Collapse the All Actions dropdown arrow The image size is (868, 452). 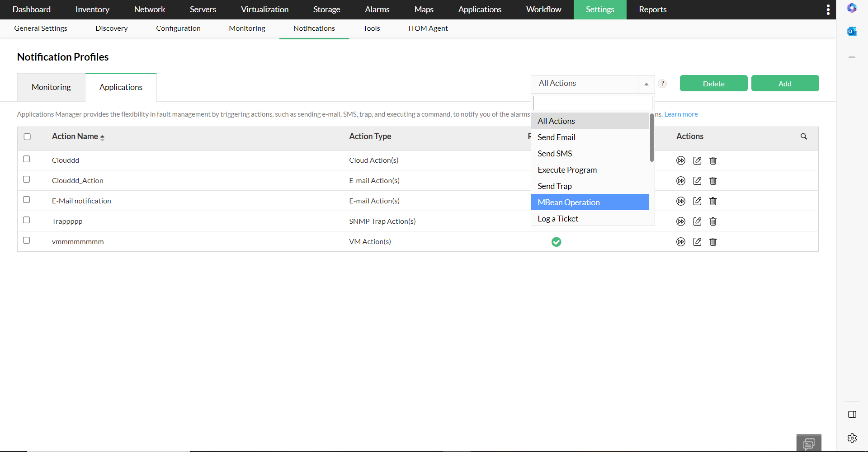(x=646, y=84)
